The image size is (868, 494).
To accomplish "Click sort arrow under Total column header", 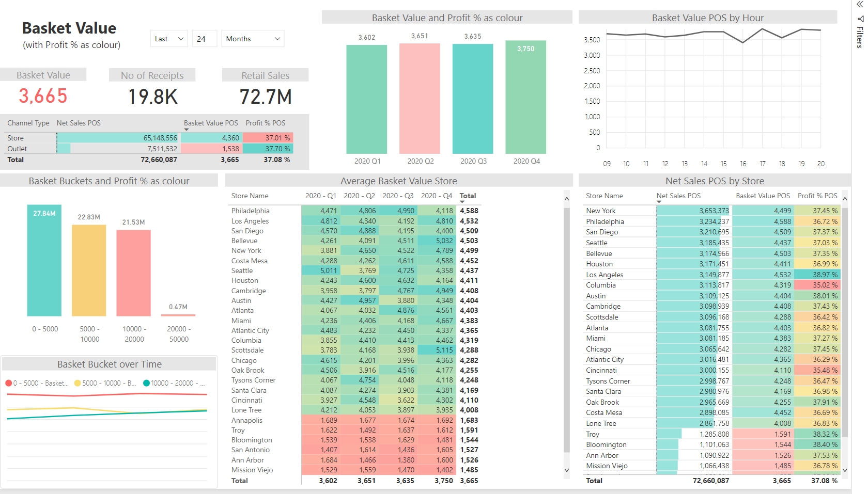I will click(462, 202).
